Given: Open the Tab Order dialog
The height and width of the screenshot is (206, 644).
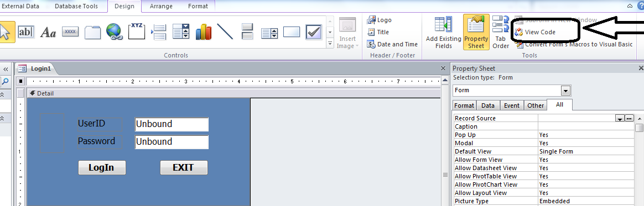Looking at the screenshot, I should tap(501, 33).
